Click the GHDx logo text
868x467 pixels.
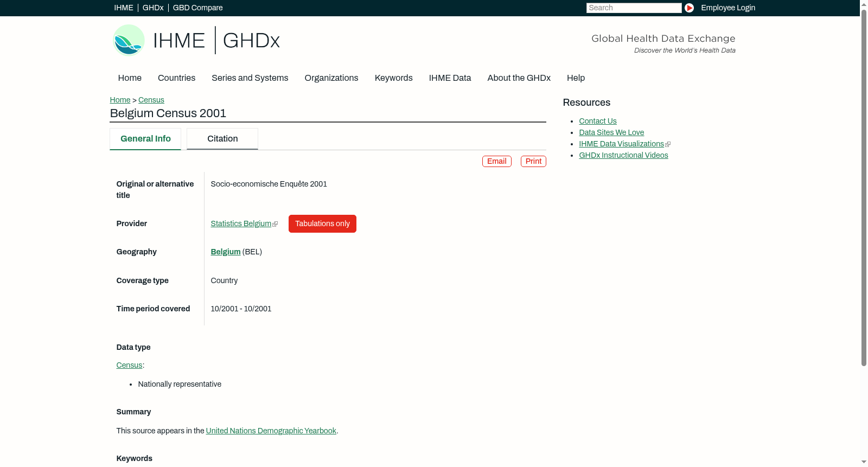point(251,41)
